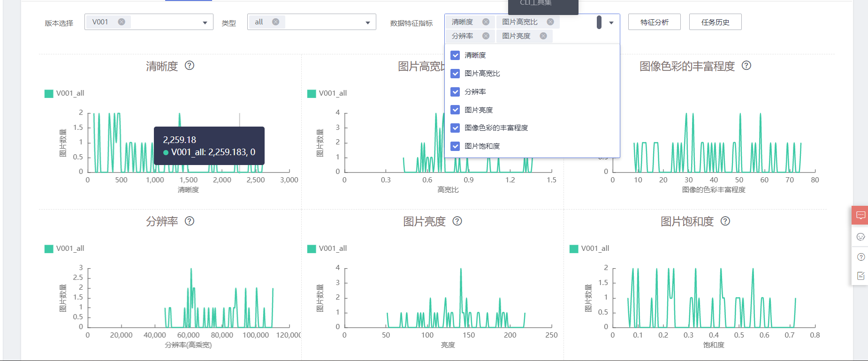Toggle V001_all legend in 清晰度 chart
This screenshot has width=868, height=361.
64,93
